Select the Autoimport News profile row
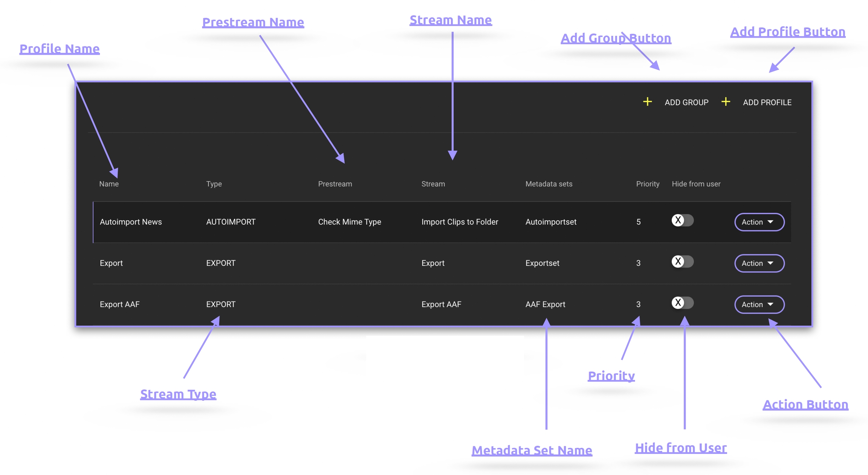Screen dimensions: 868x475 [x=131, y=222]
